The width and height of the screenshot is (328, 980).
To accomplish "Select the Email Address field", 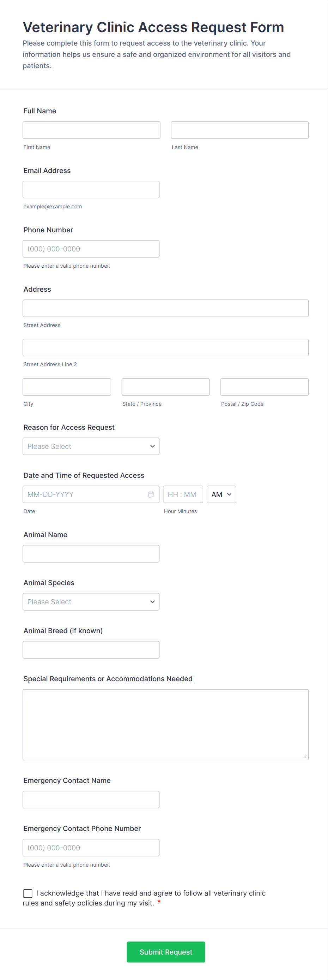I will pyautogui.click(x=91, y=189).
